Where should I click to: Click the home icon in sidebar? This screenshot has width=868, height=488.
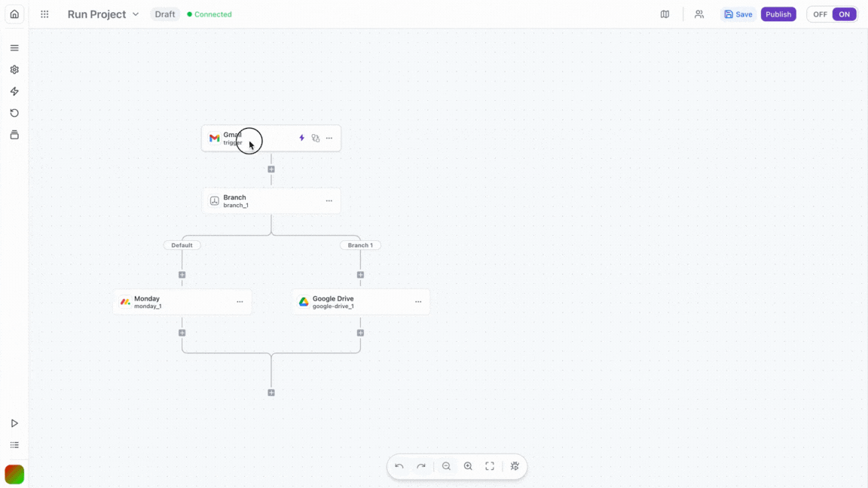pos(14,14)
